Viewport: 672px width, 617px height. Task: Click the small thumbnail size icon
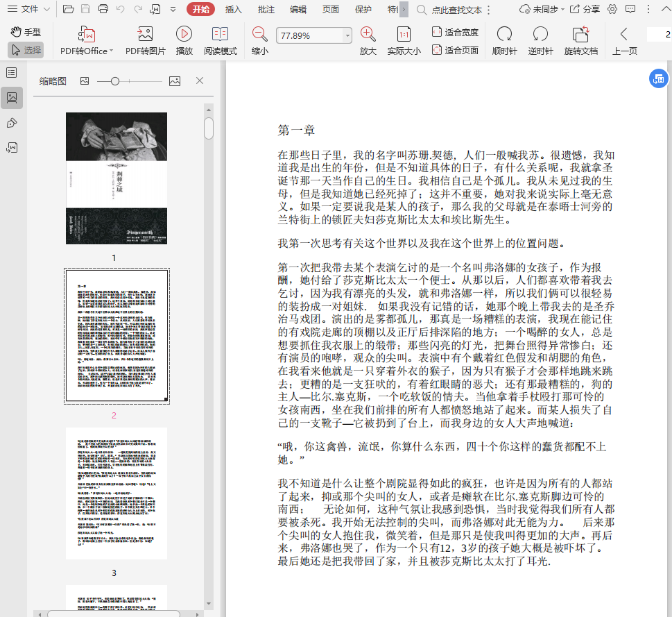[85, 81]
